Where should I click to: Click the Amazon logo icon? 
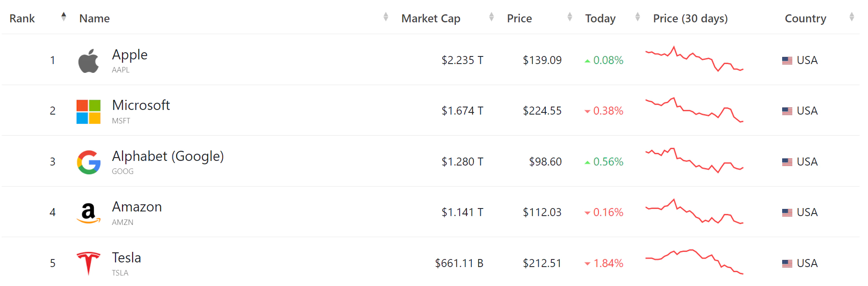[88, 213]
